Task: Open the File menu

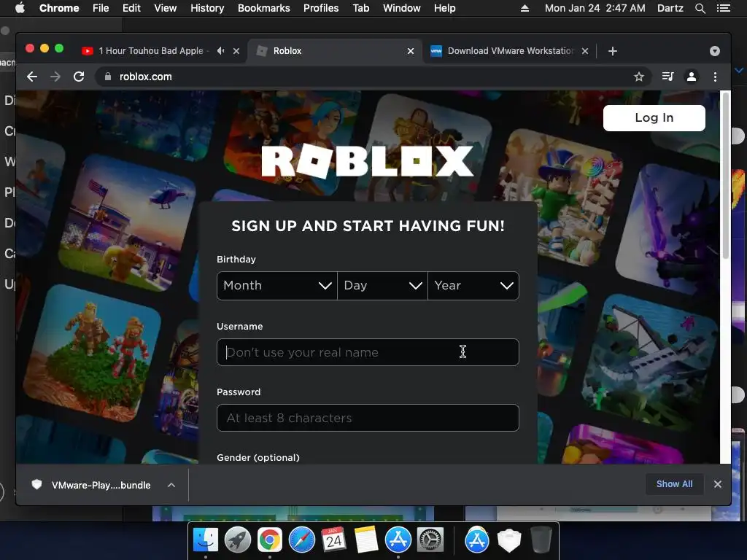Action: coord(101,8)
